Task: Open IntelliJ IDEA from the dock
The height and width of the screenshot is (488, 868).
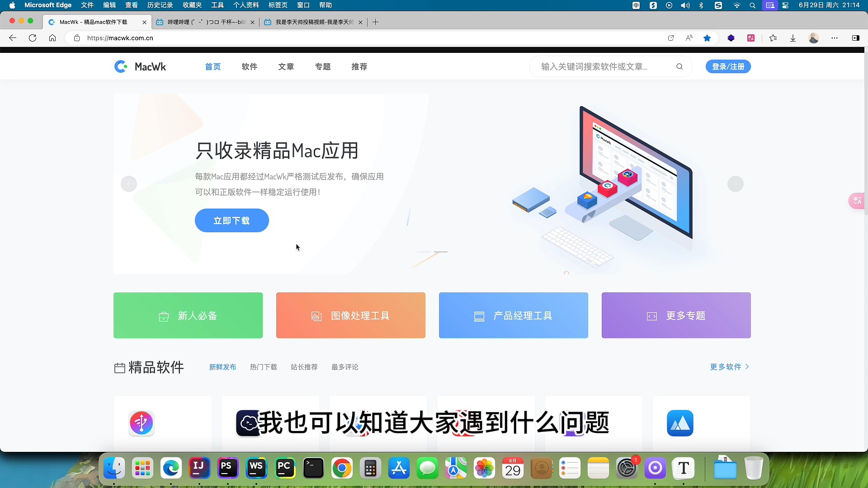Action: [x=199, y=469]
